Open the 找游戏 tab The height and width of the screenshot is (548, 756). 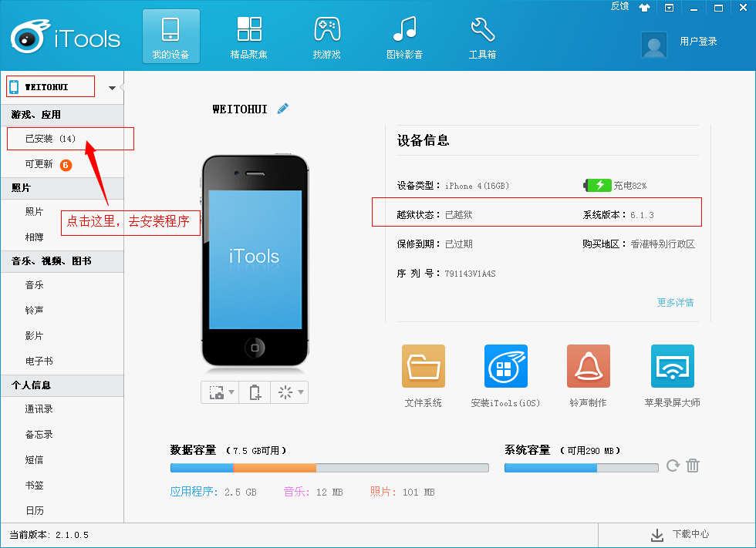(327, 36)
